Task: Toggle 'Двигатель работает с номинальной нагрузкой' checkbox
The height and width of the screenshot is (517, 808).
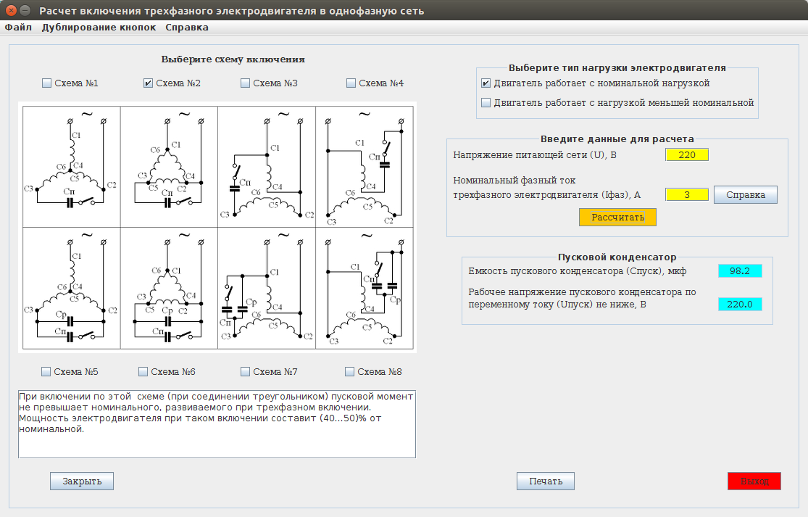Action: coord(486,83)
